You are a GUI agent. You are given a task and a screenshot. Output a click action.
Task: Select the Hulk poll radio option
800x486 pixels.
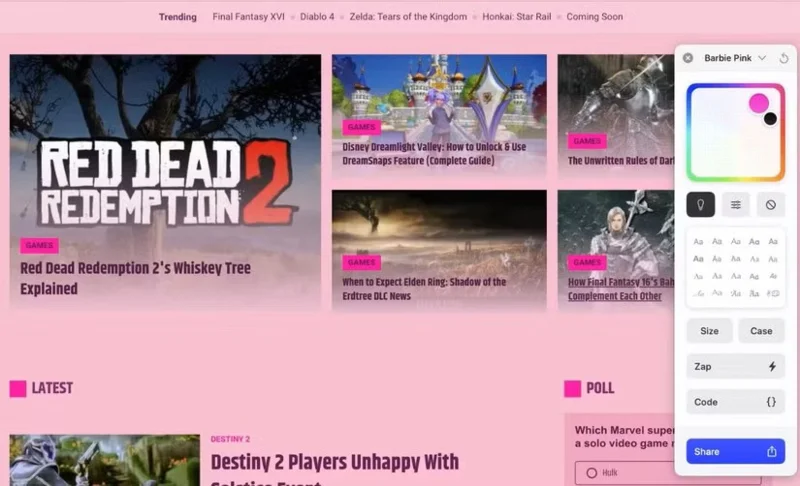(x=591, y=473)
